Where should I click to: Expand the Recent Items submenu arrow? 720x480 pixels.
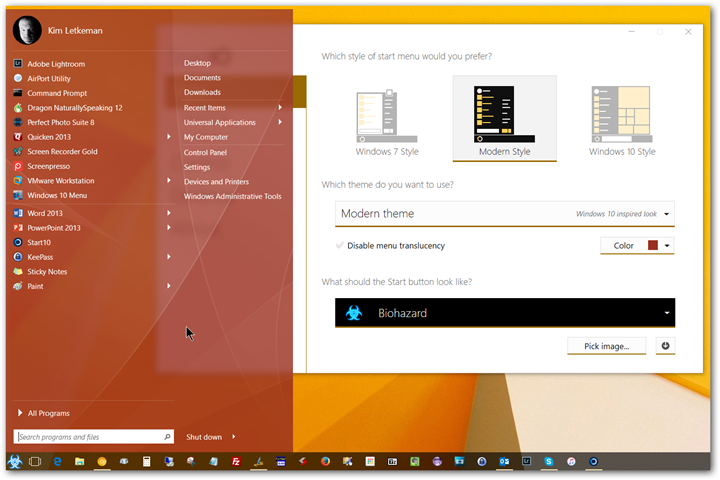[x=280, y=107]
